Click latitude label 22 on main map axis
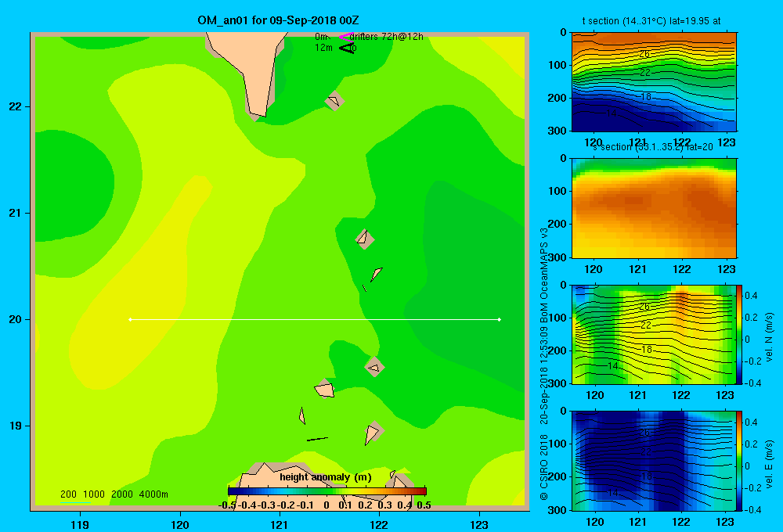The height and width of the screenshot is (532, 783). pyautogui.click(x=16, y=107)
